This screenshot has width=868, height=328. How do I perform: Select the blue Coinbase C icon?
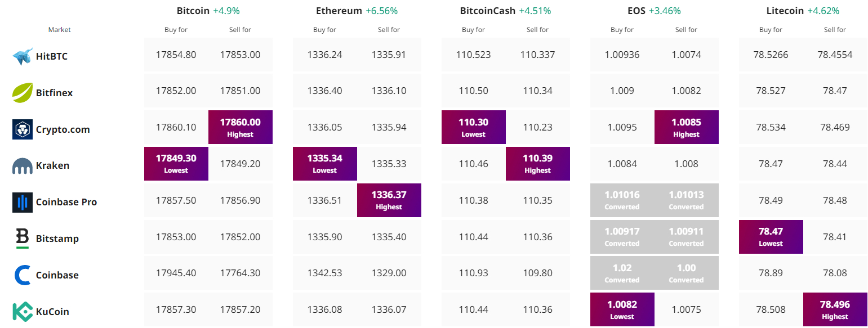23,275
